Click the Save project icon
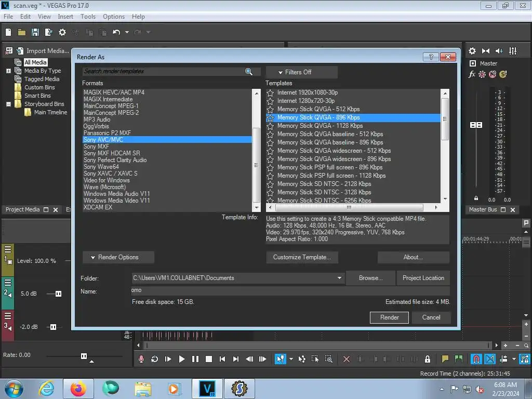 35,32
